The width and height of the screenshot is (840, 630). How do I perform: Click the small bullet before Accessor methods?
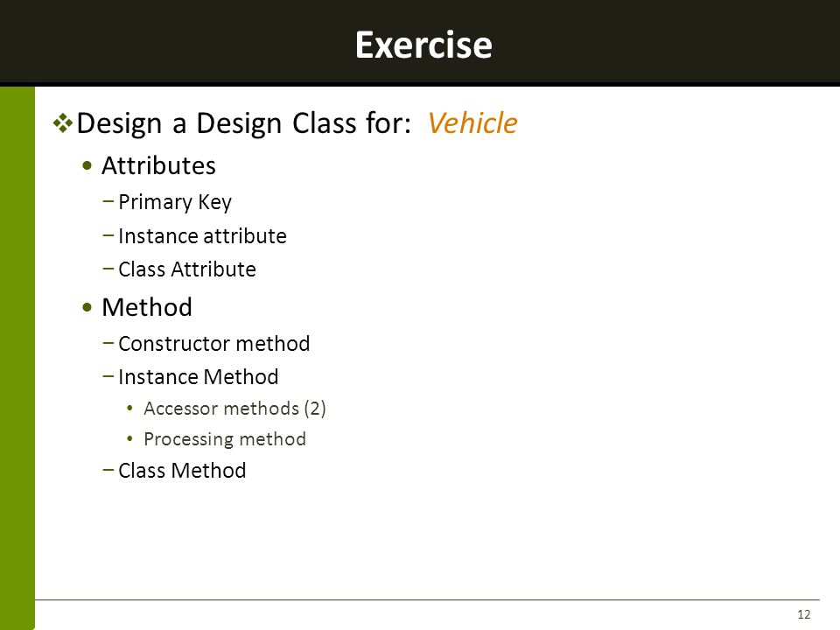(x=129, y=409)
